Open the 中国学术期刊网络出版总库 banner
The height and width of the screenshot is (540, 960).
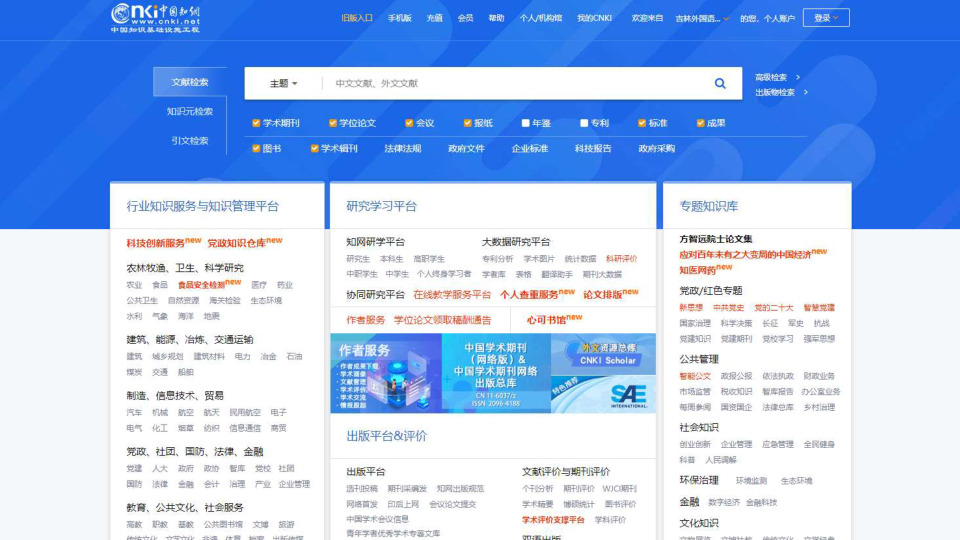496,373
